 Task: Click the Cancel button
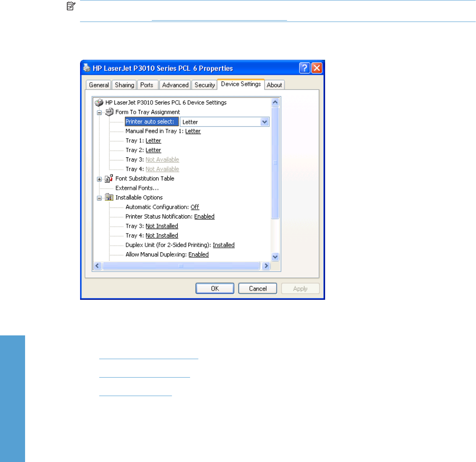coord(258,288)
